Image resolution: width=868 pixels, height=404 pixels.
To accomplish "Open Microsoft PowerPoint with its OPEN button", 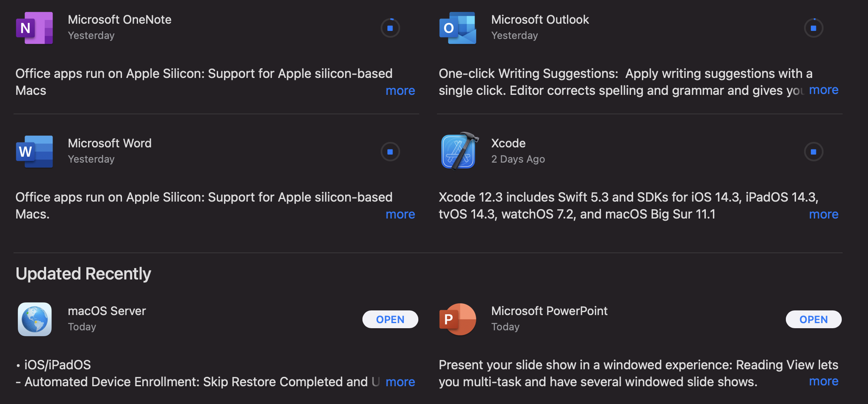I will [813, 319].
